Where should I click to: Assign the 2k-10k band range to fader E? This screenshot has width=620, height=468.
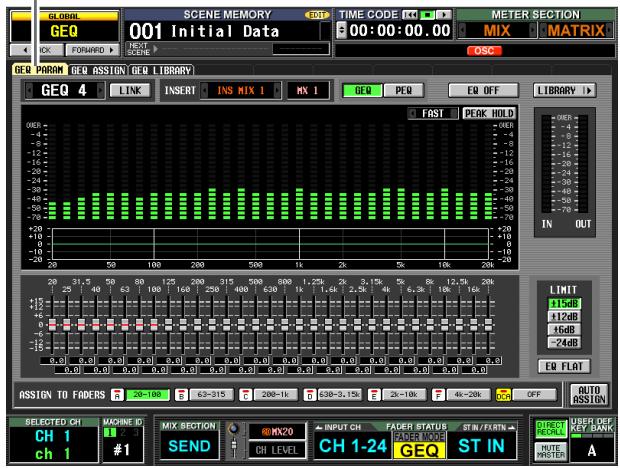pos(404,395)
